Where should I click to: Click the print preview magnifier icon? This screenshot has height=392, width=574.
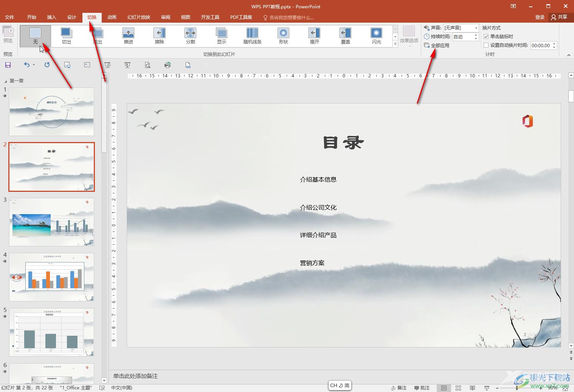tap(147, 65)
